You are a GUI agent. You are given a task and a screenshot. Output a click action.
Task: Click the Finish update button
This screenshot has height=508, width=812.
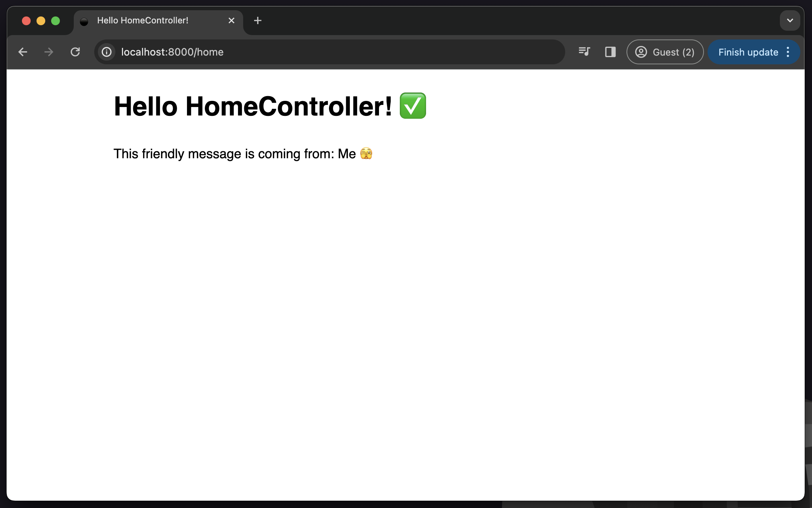749,52
